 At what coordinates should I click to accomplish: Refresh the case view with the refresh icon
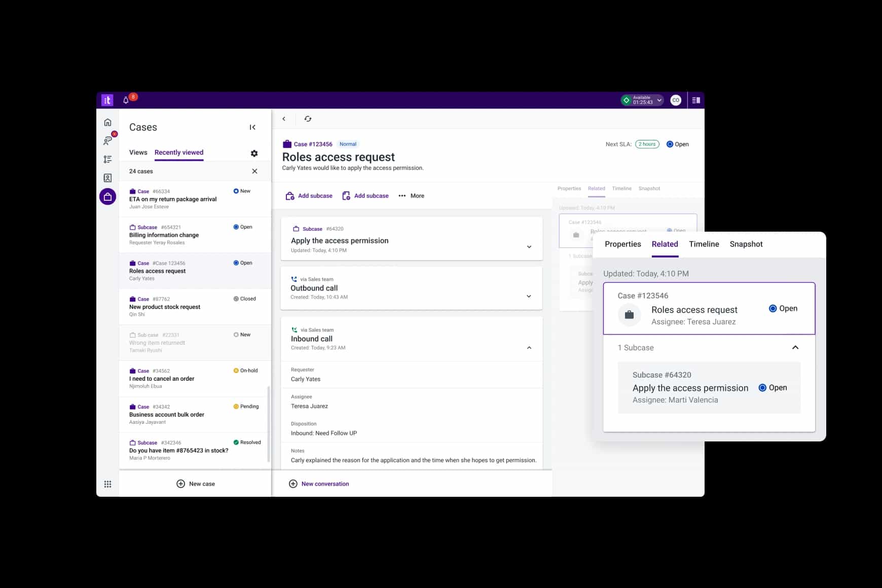tap(308, 118)
